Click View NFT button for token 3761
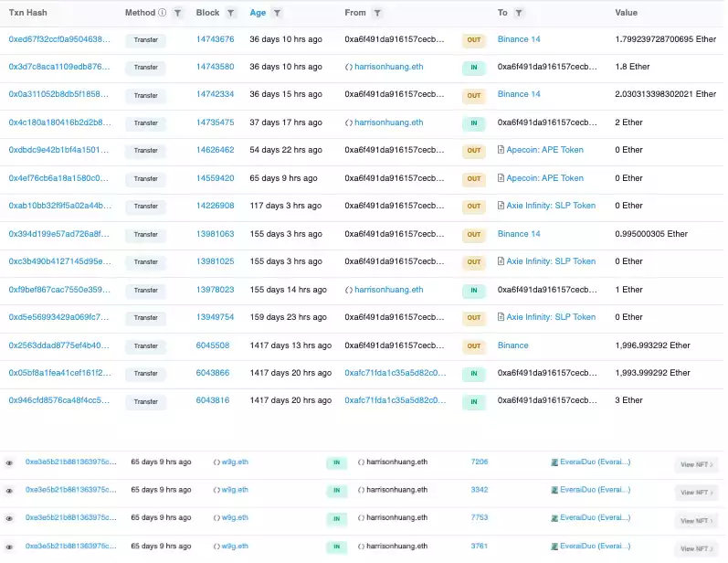Viewport: 728px width, 563px height. click(696, 548)
